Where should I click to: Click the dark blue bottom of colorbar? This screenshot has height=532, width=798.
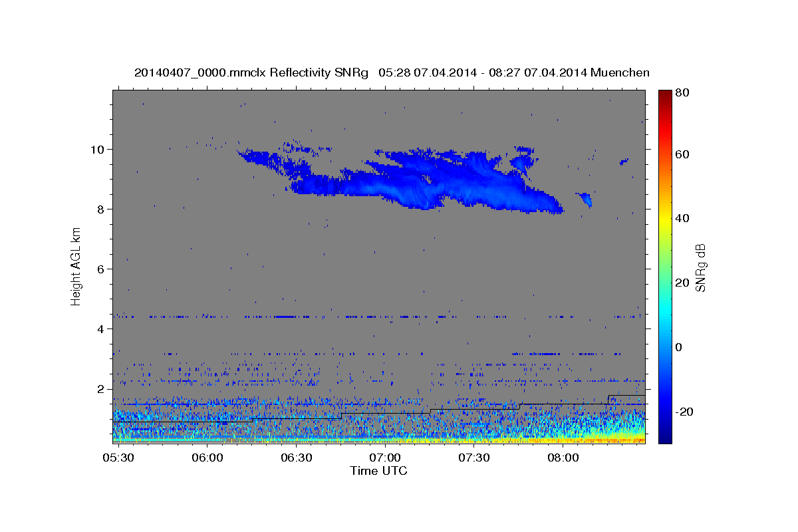click(x=664, y=436)
